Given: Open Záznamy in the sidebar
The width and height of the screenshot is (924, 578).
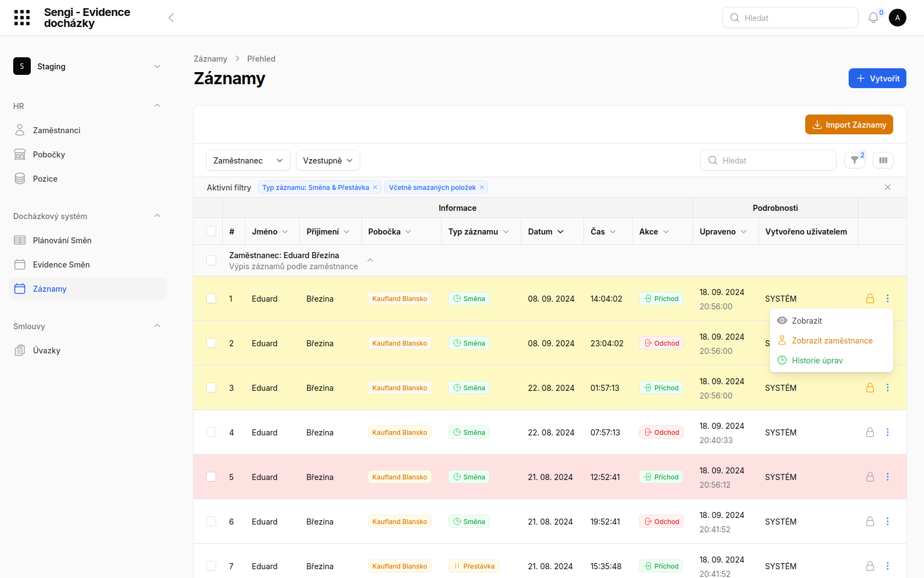Looking at the screenshot, I should pos(88,288).
